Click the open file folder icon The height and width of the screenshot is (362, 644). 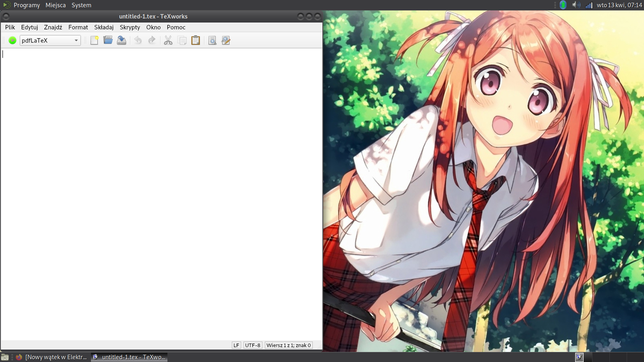pyautogui.click(x=108, y=40)
